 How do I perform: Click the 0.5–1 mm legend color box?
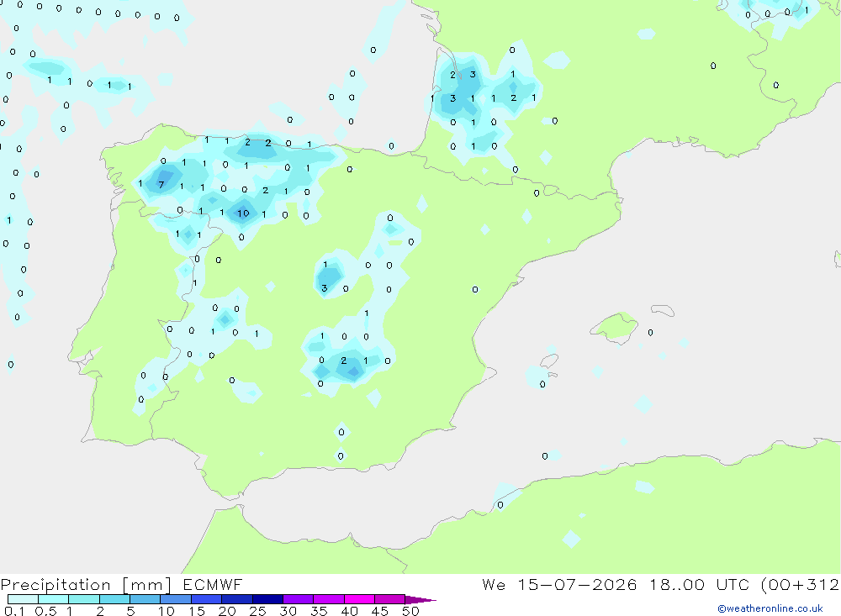[54, 599]
